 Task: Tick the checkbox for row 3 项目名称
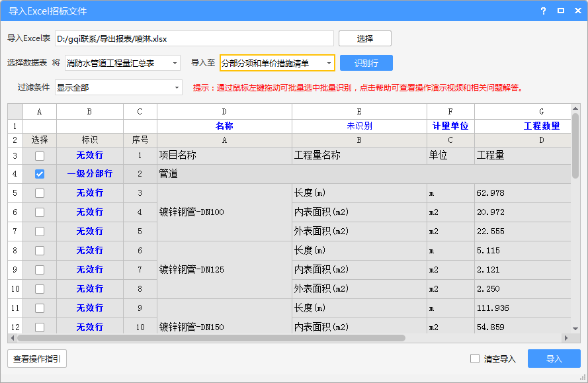pyautogui.click(x=40, y=155)
